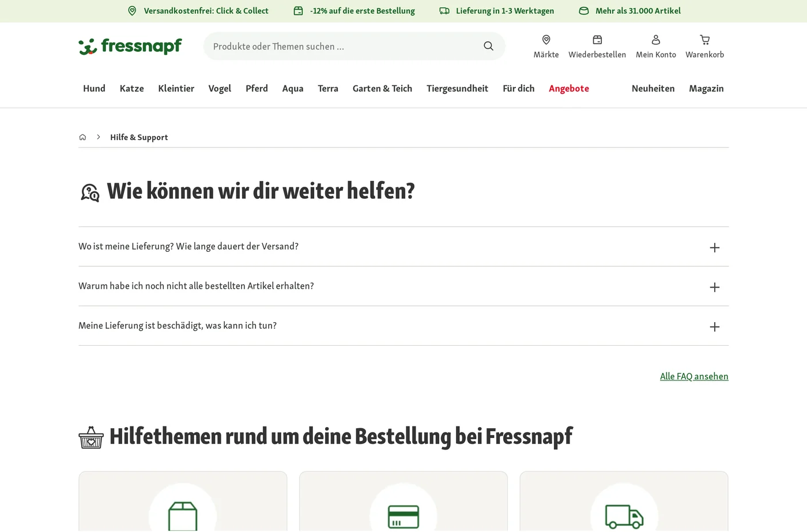This screenshot has width=807, height=532.
Task: Expand 'Wo ist meine Lieferung?' plus icon
Action: [715, 248]
